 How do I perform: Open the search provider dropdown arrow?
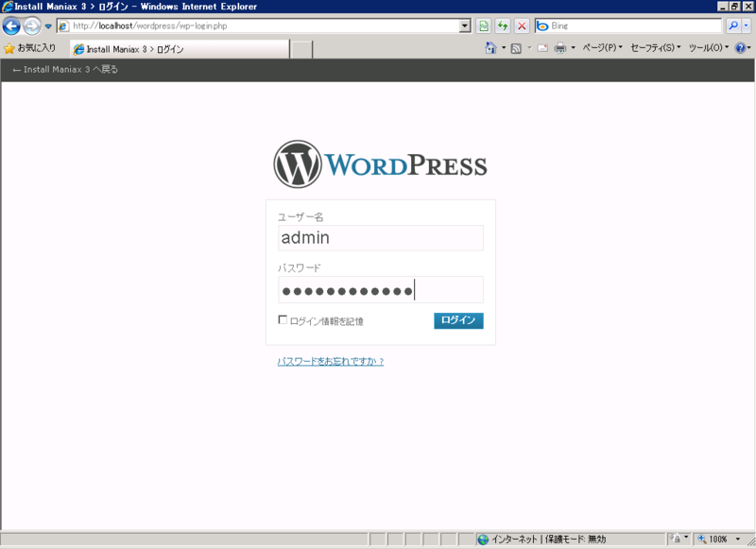[x=746, y=26]
